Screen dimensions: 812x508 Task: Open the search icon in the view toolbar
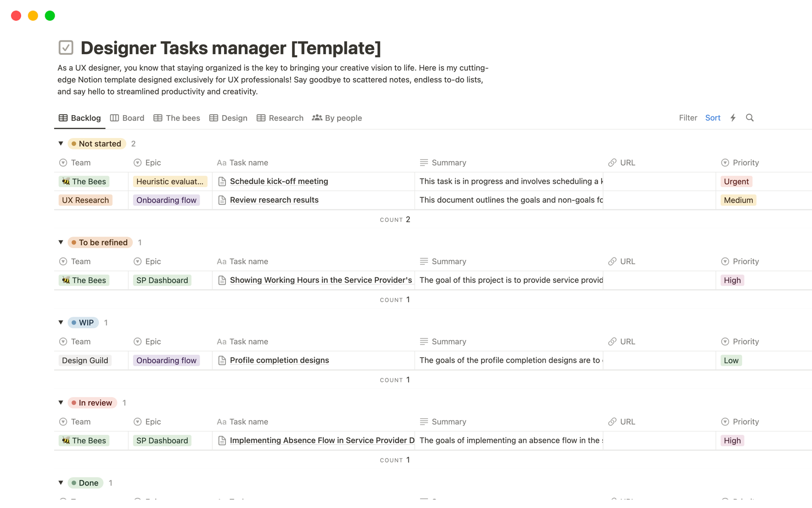click(750, 118)
